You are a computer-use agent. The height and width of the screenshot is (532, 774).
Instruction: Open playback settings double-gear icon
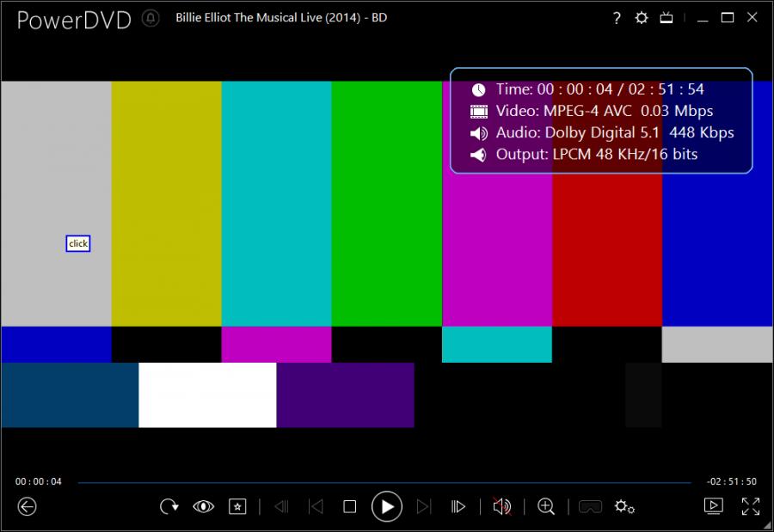click(x=624, y=506)
